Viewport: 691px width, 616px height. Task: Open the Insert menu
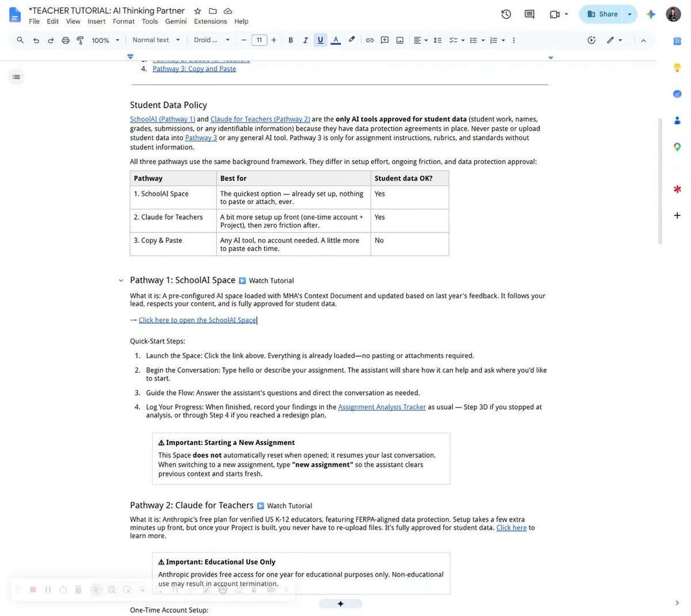[x=97, y=21]
